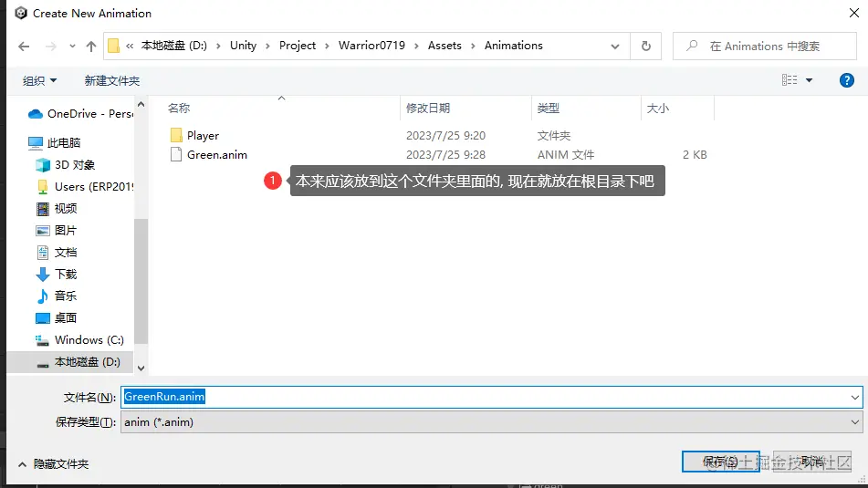Open 音乐 folder in sidebar
The image size is (868, 488).
coord(57,296)
